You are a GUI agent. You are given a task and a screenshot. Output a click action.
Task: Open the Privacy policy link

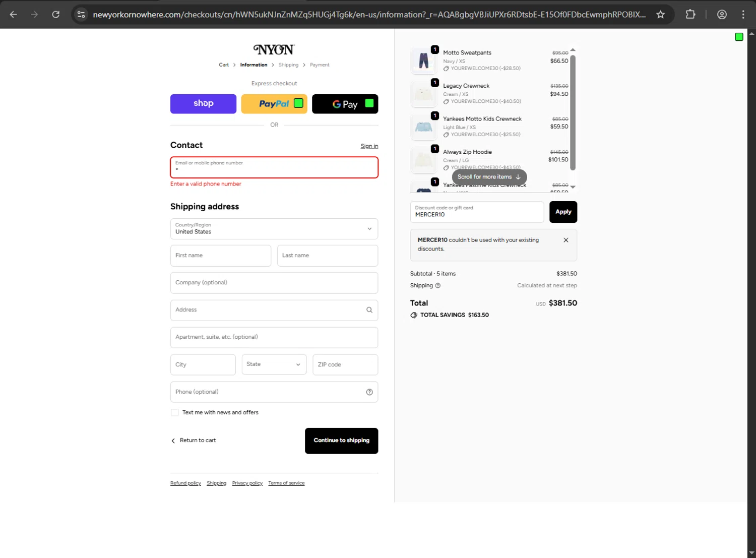[x=247, y=483]
